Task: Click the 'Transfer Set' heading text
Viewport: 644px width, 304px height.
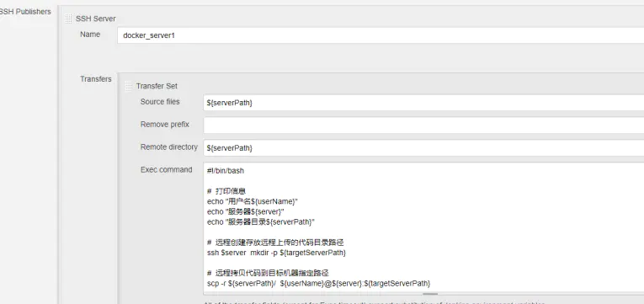Action: coord(157,86)
